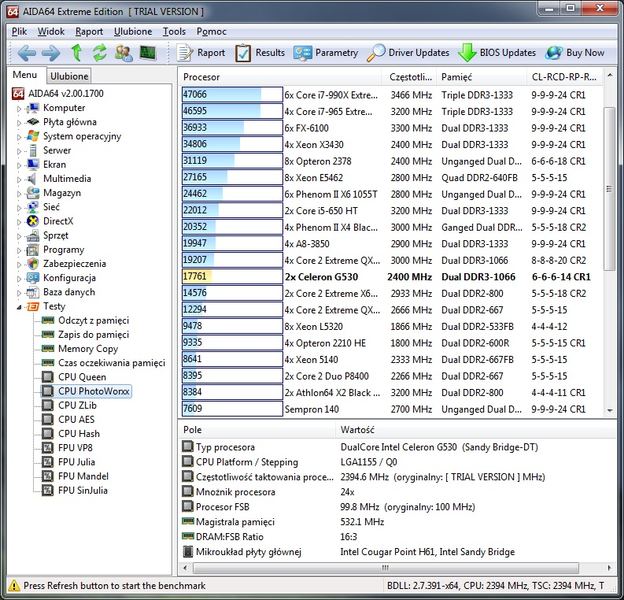Open the Plik menu
This screenshot has height=600, width=624.
click(19, 31)
